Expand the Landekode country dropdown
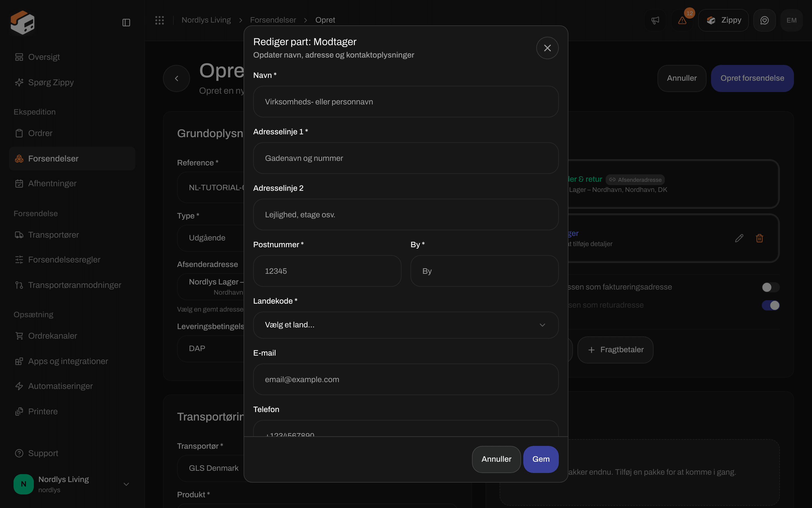The width and height of the screenshot is (812, 508). 406,325
